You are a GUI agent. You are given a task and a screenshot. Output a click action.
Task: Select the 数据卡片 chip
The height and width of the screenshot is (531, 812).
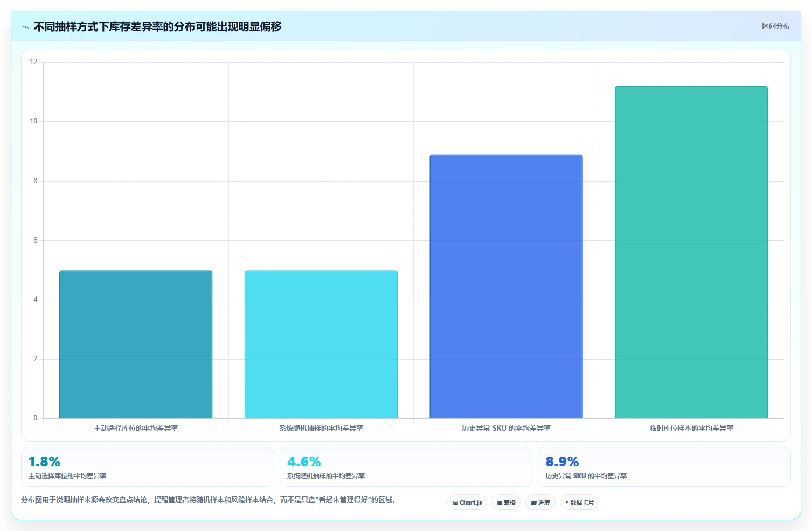579,502
